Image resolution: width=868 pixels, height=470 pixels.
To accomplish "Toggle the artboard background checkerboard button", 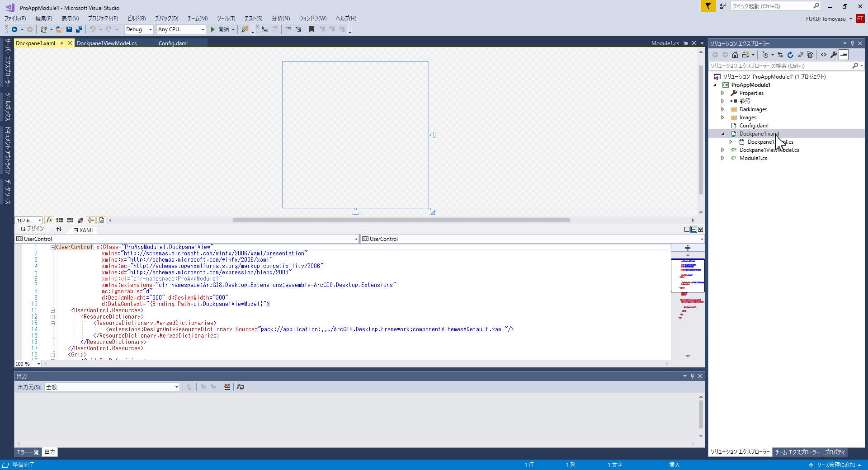I will pos(80,221).
